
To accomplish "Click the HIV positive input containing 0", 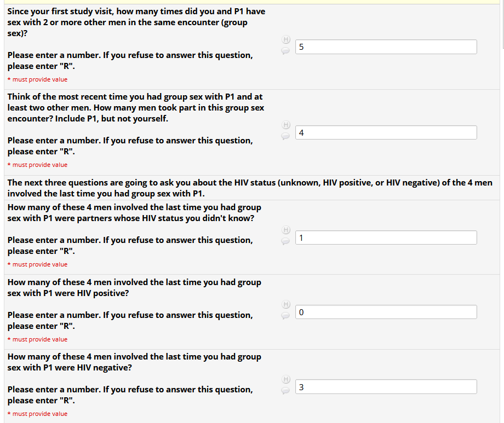I will pos(386,312).
